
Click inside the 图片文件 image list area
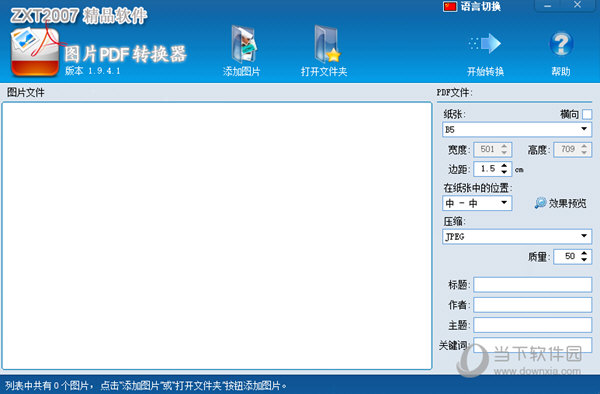[x=217, y=236]
